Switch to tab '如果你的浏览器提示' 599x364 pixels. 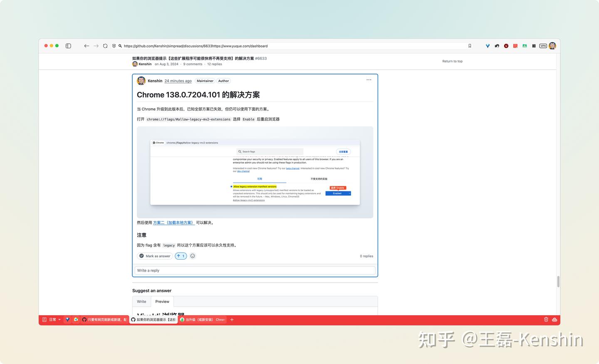tap(153, 319)
